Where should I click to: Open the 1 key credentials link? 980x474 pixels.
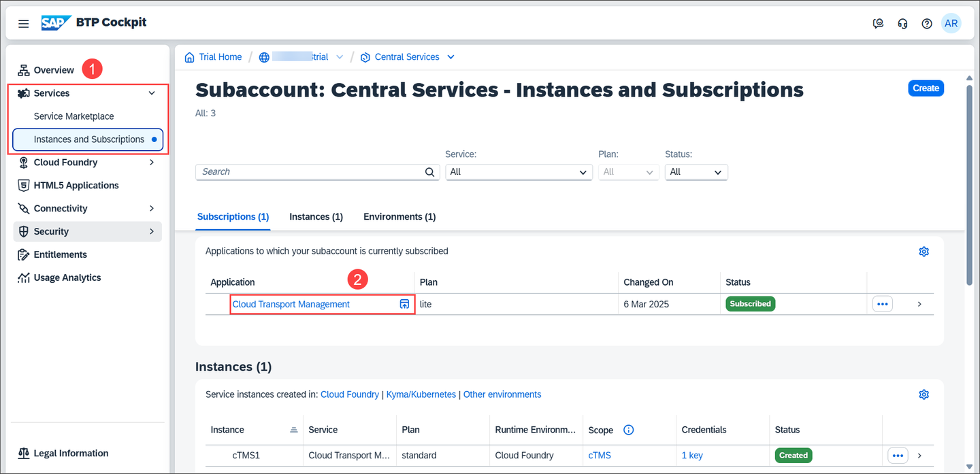(692, 455)
